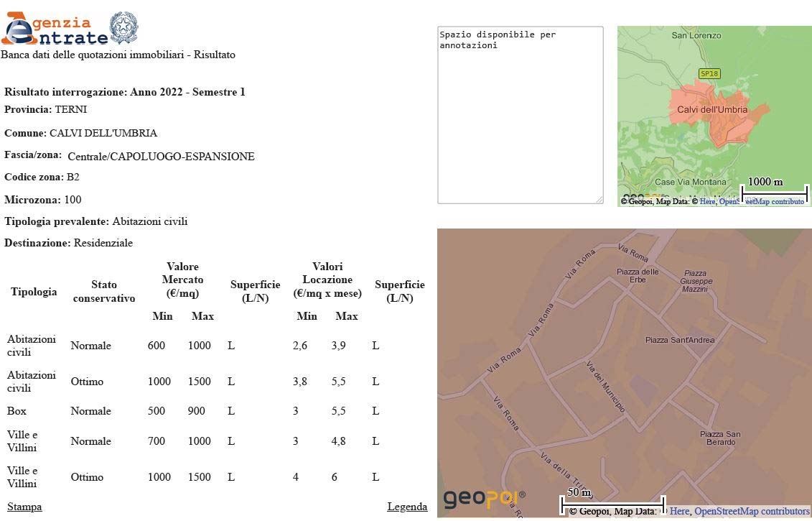
Task: Click the annotation box resize handle
Action: [599, 199]
